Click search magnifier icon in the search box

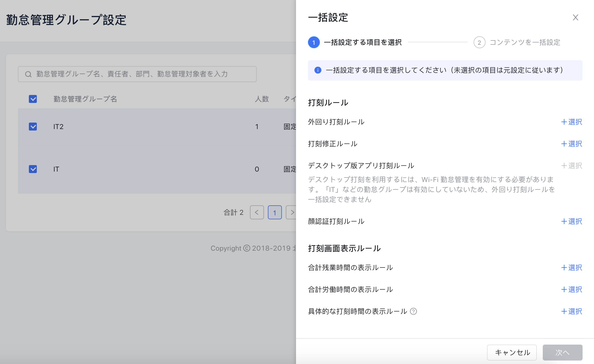tap(28, 74)
